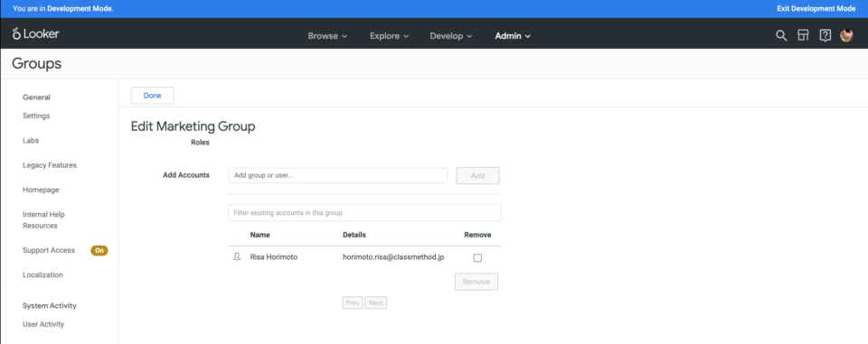Click the Prev pagination button
Screen dimensions: 868x344
coord(353,303)
